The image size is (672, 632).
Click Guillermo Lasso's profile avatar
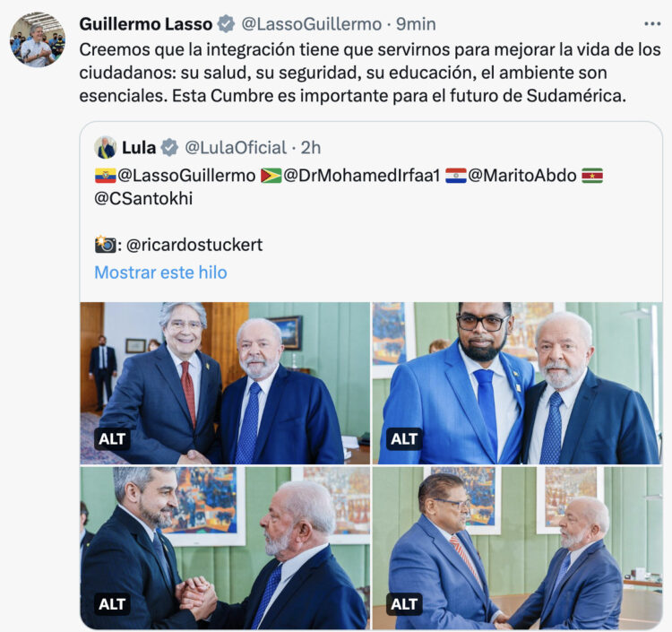[x=38, y=39]
